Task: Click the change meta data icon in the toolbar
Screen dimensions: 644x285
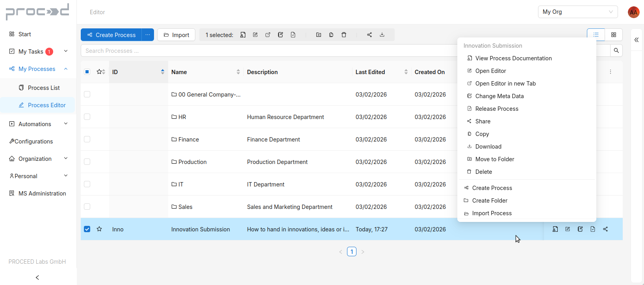Action: pyautogui.click(x=280, y=35)
